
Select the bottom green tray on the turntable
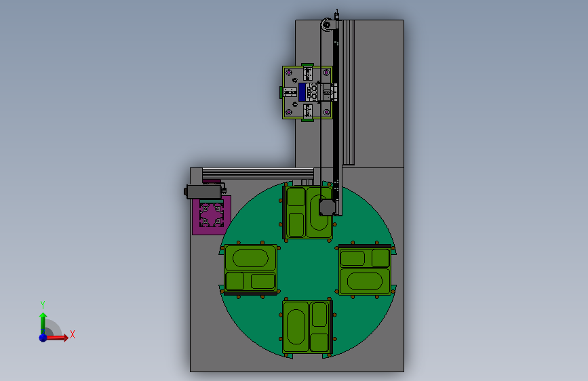coord(308,327)
